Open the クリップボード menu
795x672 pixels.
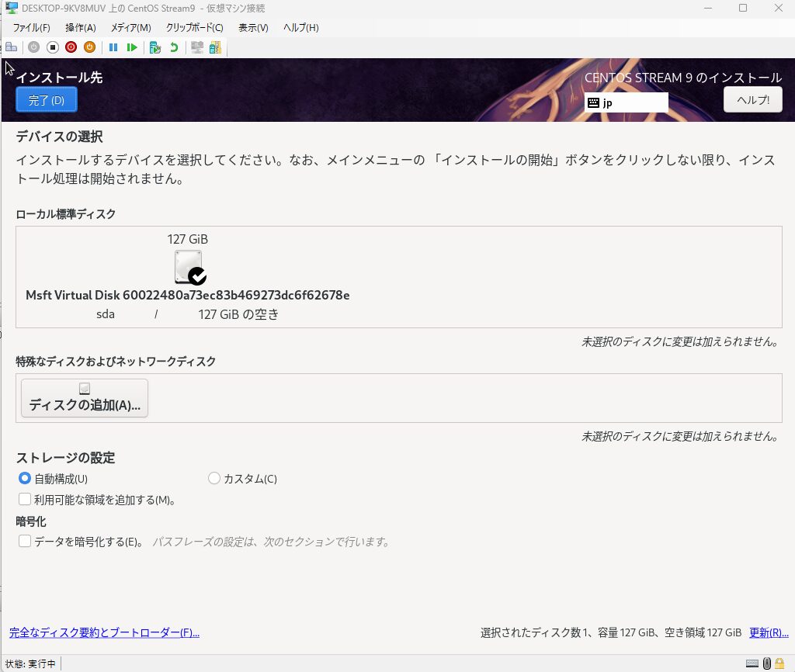coord(194,28)
